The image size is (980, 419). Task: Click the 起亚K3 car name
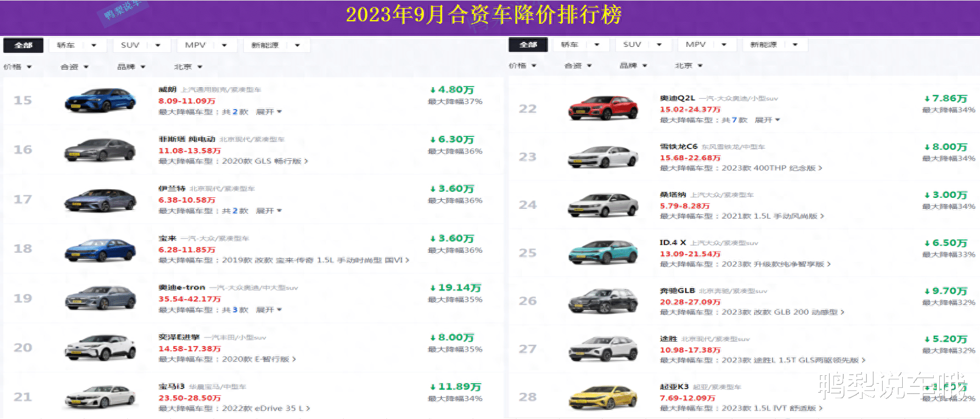(675, 387)
